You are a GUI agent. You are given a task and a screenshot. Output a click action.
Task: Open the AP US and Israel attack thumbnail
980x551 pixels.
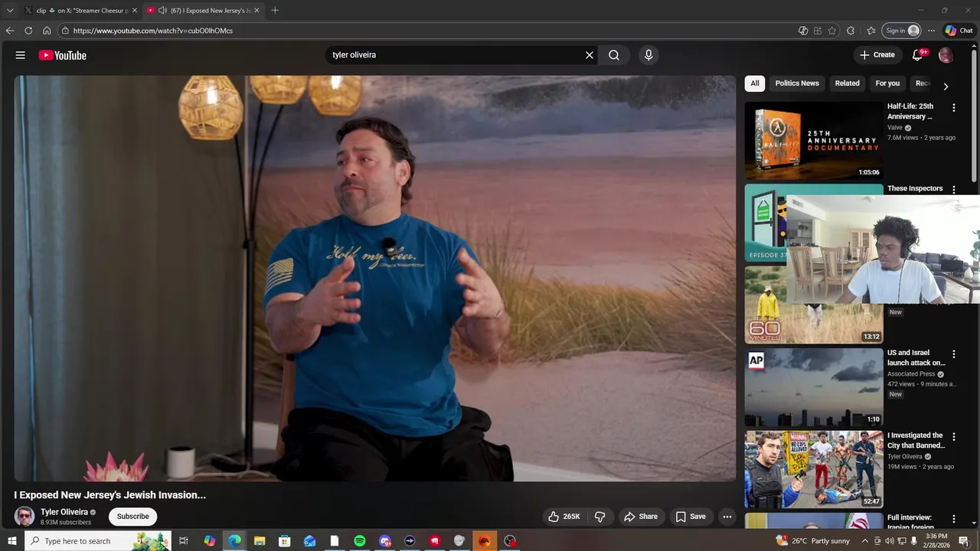click(814, 387)
